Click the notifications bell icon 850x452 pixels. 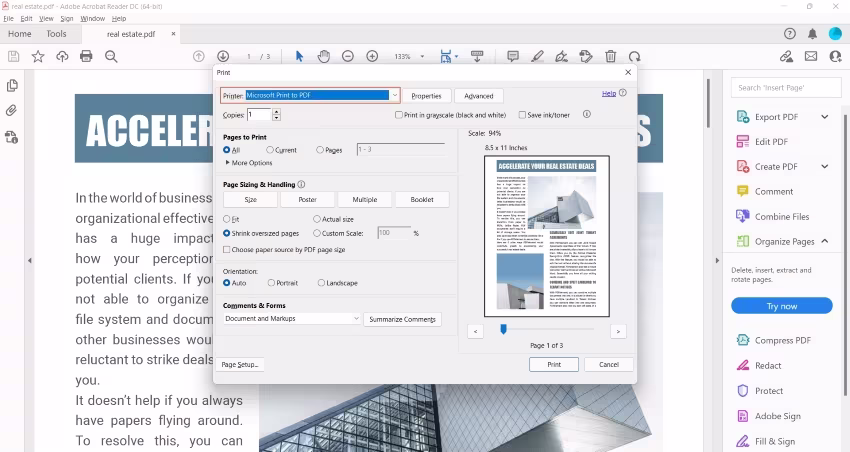point(812,34)
